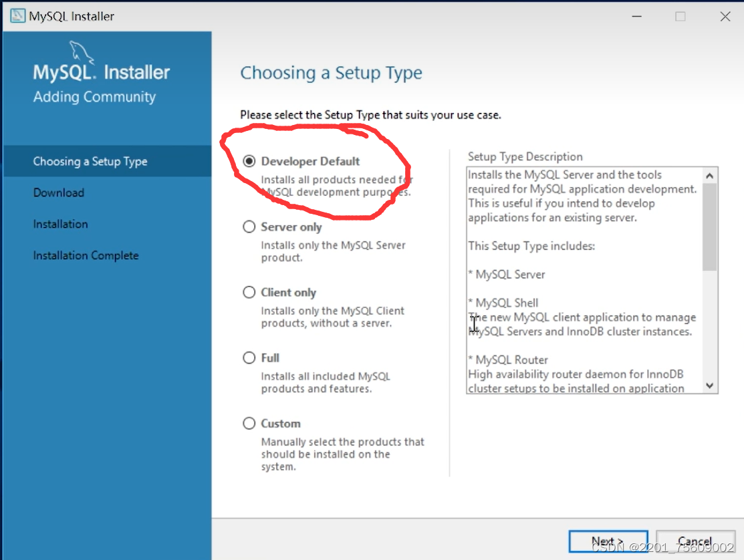Screen dimensions: 744x560
Task: Click 'Installs only the MySQL Client products' text
Action: (333, 317)
